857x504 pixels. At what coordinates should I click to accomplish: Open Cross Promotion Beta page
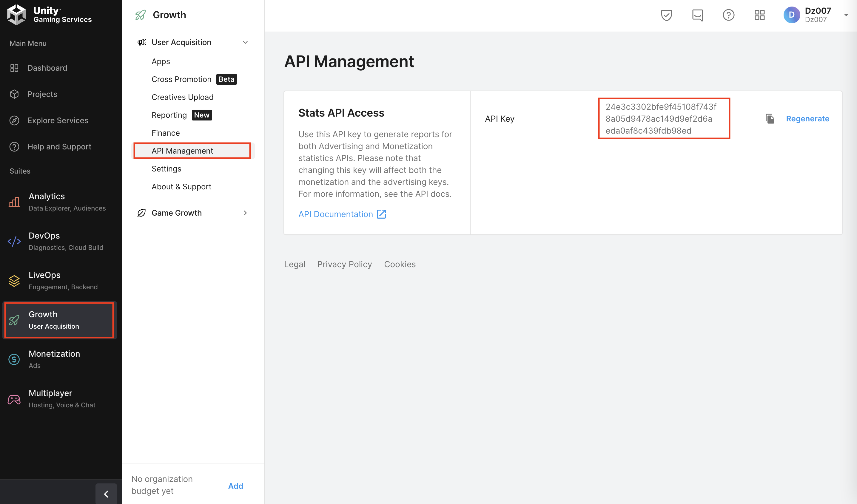pos(181,79)
